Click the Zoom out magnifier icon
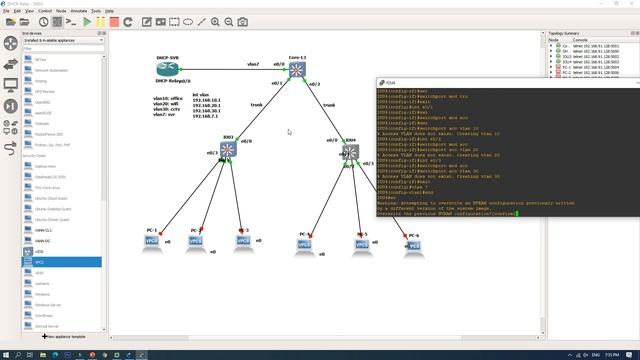640x360 pixels. 229,22
